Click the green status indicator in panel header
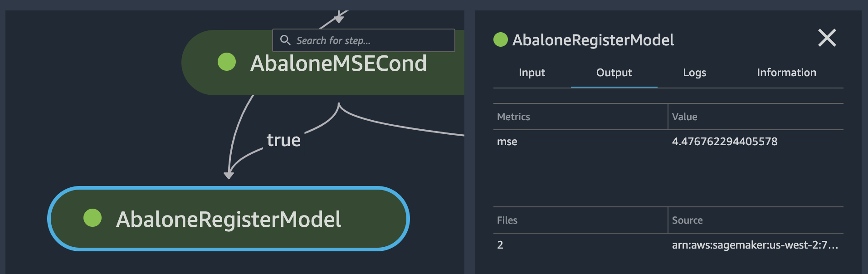Viewport: 868px width, 274px height. click(x=500, y=39)
